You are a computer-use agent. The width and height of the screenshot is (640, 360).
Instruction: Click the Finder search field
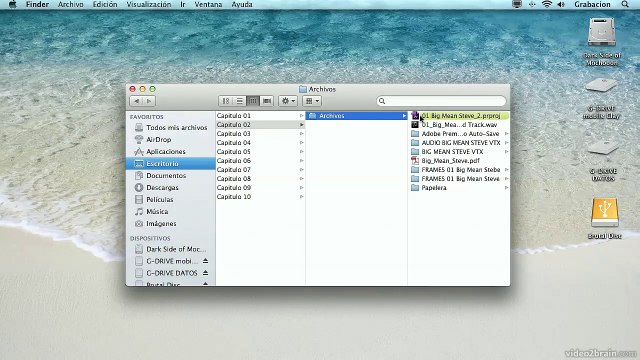(441, 101)
